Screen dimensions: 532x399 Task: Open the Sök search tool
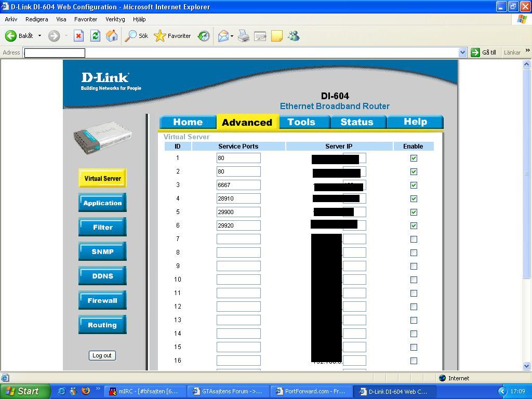(x=137, y=36)
